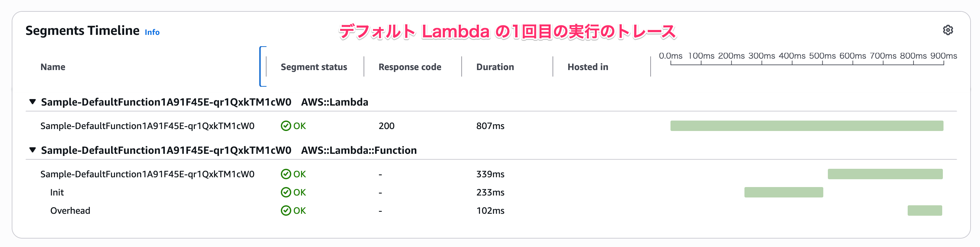Select the Overhead subsegment row
Screen dimensions: 980x247
70,211
